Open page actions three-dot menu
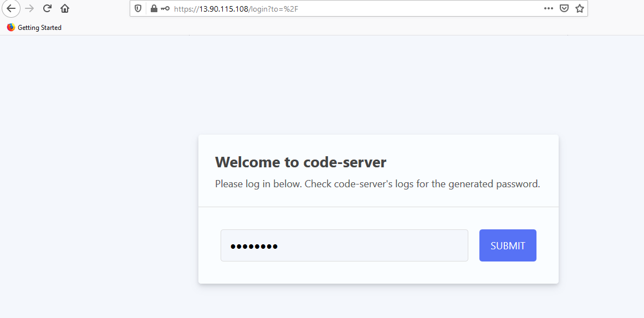This screenshot has width=644, height=318. click(548, 8)
